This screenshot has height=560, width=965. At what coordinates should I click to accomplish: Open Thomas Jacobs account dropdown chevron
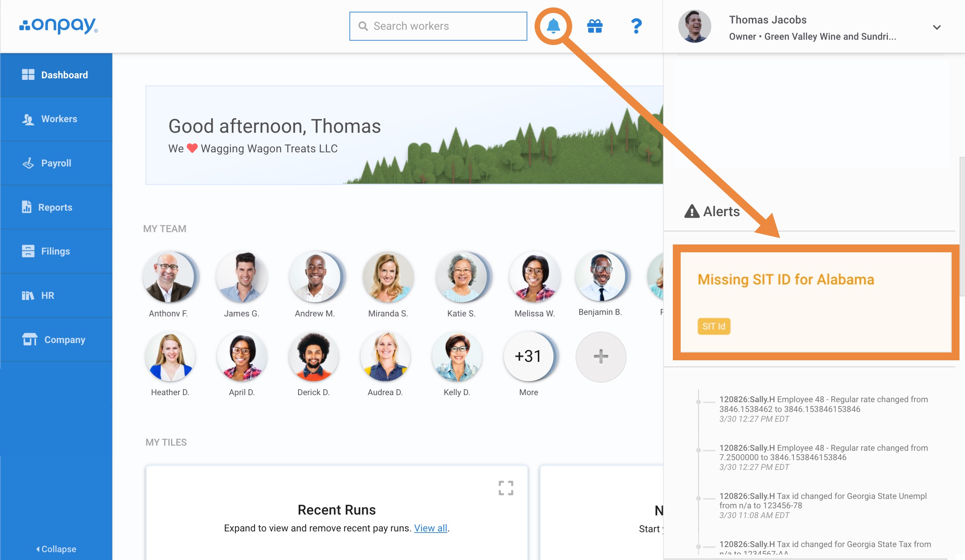[x=936, y=27]
